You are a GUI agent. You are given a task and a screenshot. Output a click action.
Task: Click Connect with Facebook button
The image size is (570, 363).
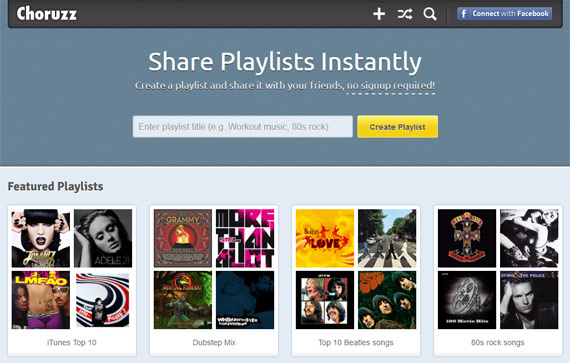pos(505,13)
